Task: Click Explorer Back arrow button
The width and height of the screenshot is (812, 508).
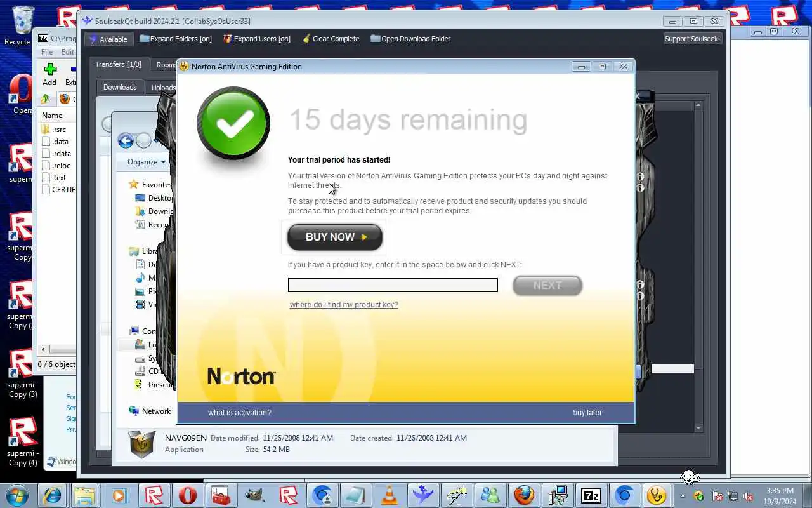Action: point(126,141)
